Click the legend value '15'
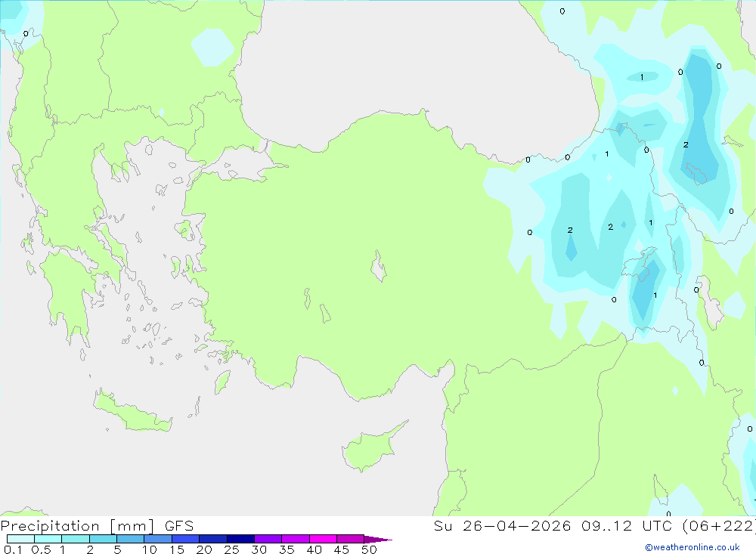 pos(177,549)
